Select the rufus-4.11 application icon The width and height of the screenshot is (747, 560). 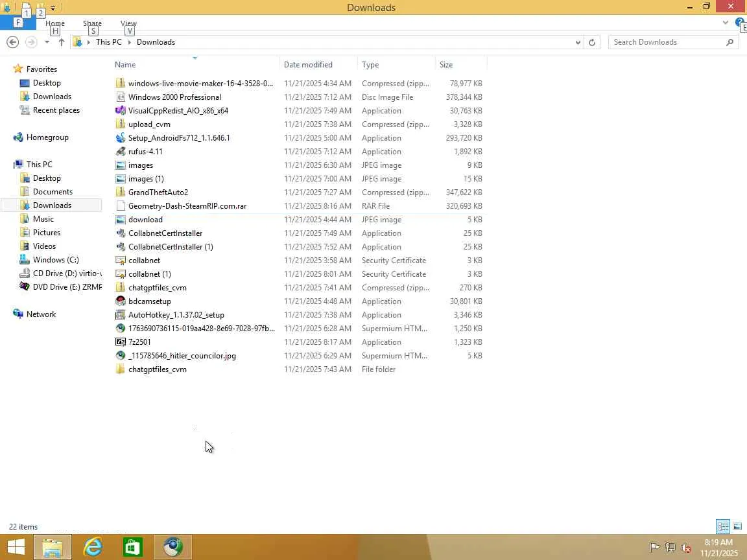click(121, 152)
